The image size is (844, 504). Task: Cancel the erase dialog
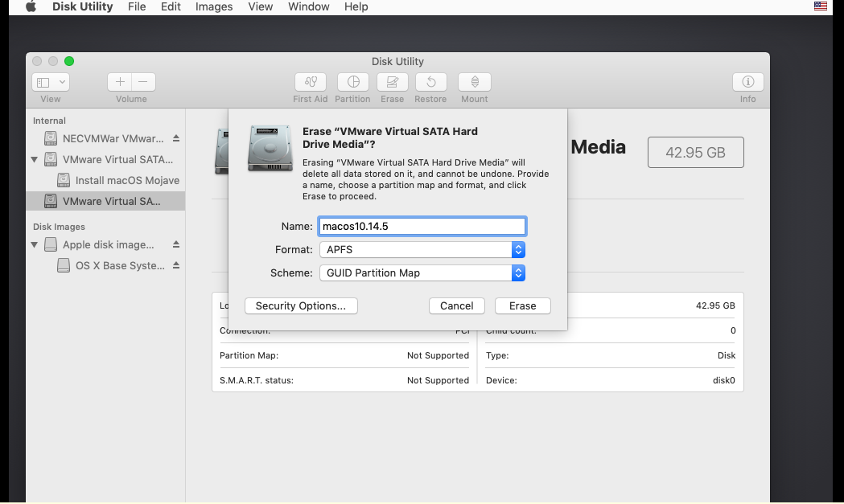(x=456, y=305)
